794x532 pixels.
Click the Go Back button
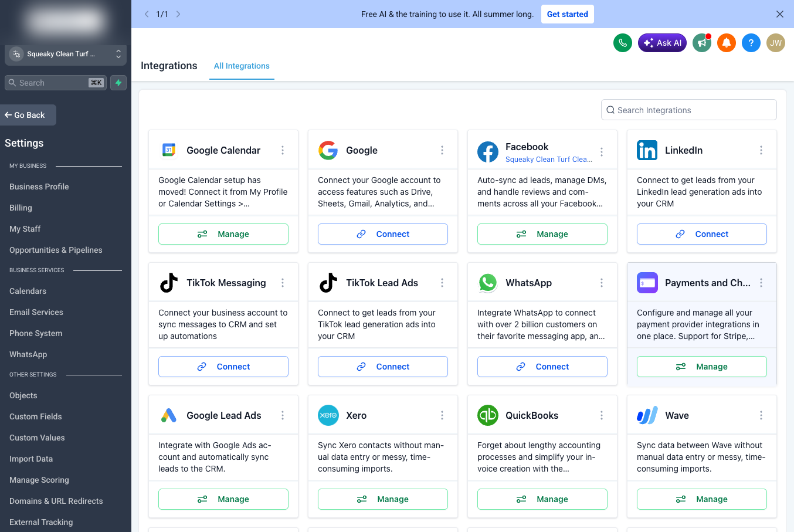click(28, 115)
